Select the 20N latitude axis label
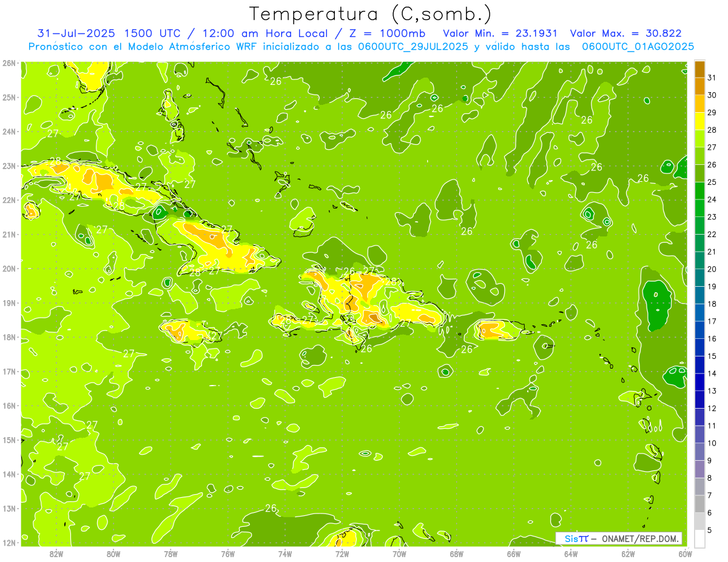Screen dimensions: 728x562 (x=9, y=269)
